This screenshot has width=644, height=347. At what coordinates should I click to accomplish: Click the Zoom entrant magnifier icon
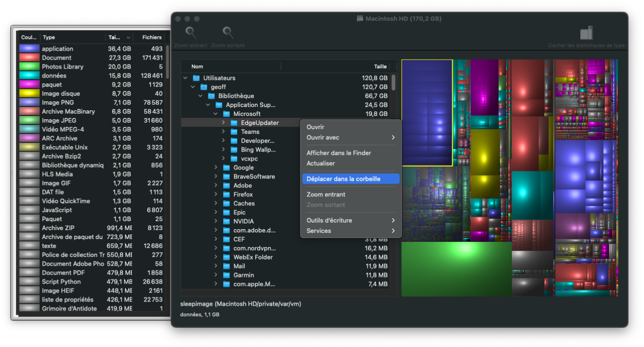click(x=190, y=33)
